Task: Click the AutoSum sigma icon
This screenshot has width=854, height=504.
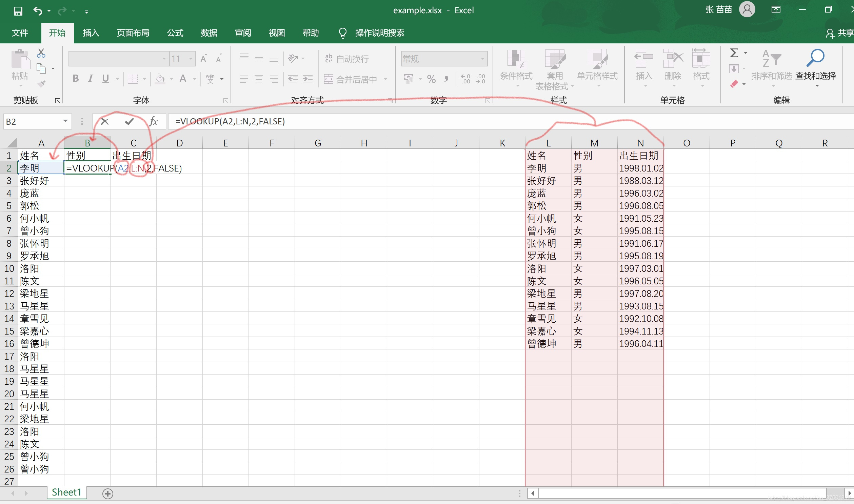Action: (x=734, y=53)
